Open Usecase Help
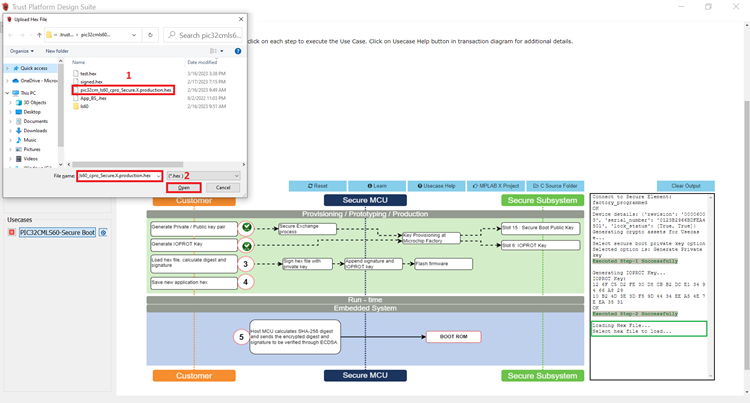The image size is (750, 403). (x=436, y=186)
